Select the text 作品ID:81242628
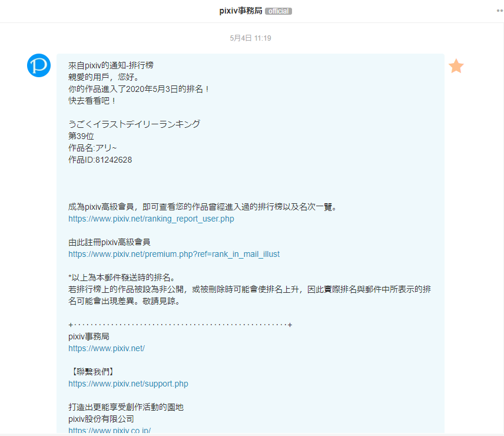The image size is (504, 436). coord(100,160)
